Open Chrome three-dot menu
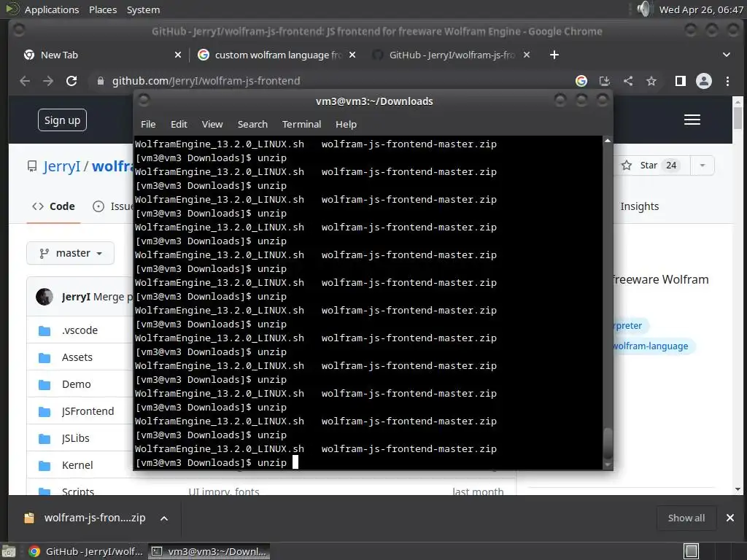747x560 pixels. [727, 81]
